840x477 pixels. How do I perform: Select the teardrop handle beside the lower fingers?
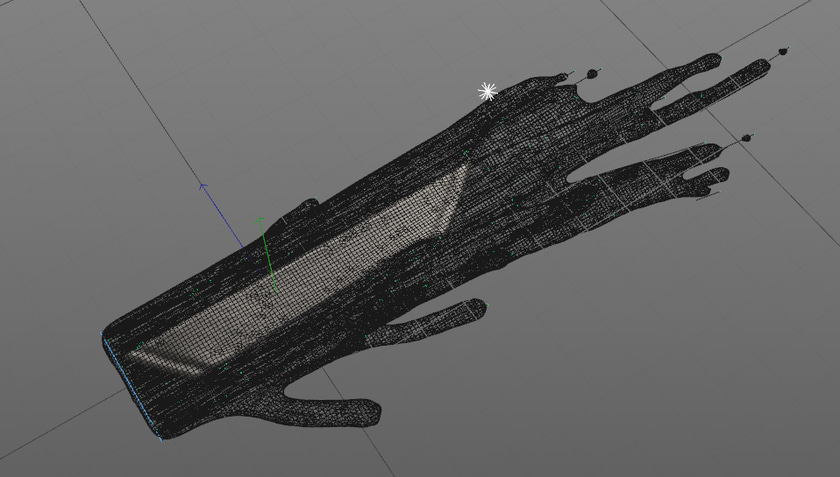[745, 138]
